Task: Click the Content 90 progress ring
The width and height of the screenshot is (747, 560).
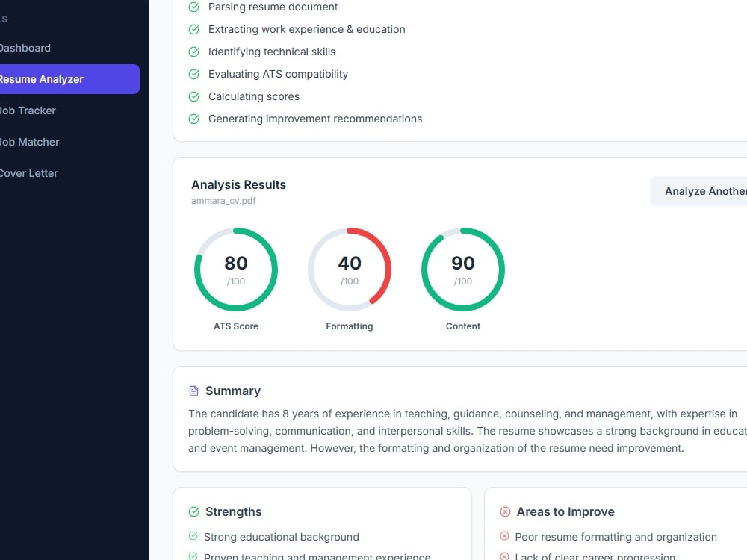Action: pyautogui.click(x=463, y=270)
